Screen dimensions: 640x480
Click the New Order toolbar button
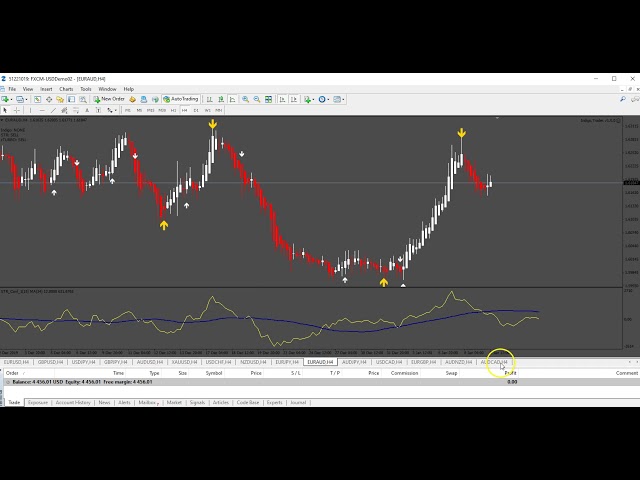pos(111,99)
